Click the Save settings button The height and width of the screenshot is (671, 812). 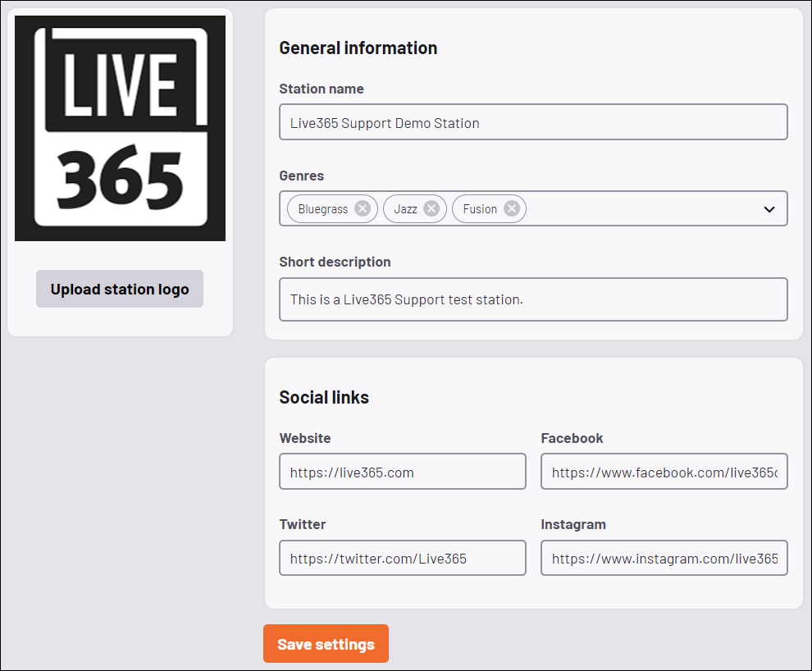pyautogui.click(x=326, y=644)
